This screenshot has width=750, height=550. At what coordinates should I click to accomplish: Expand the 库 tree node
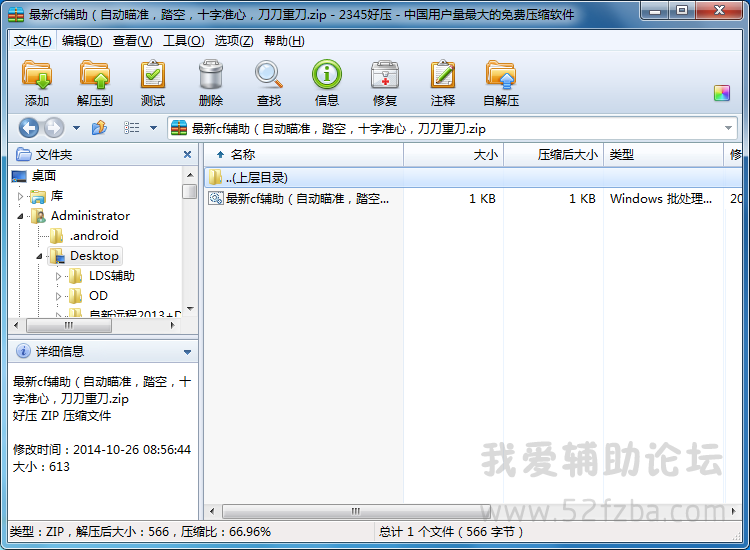pos(20,196)
